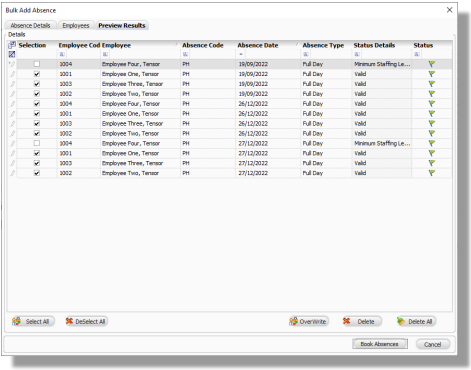Click the status flag for 1002 on 26/12/2022

[x=432, y=133]
